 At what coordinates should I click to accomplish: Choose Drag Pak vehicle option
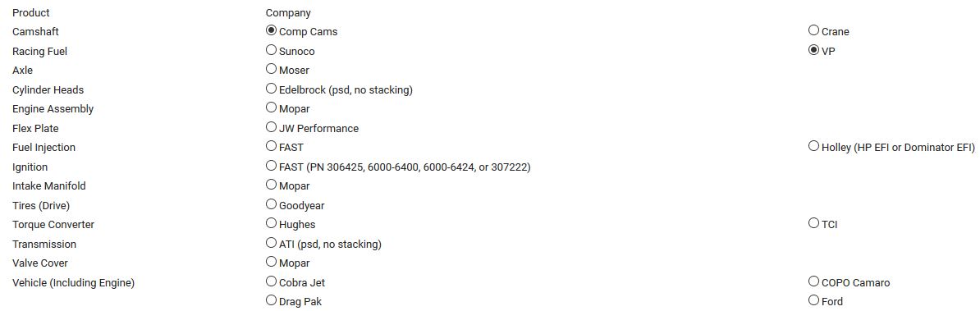[x=271, y=300]
